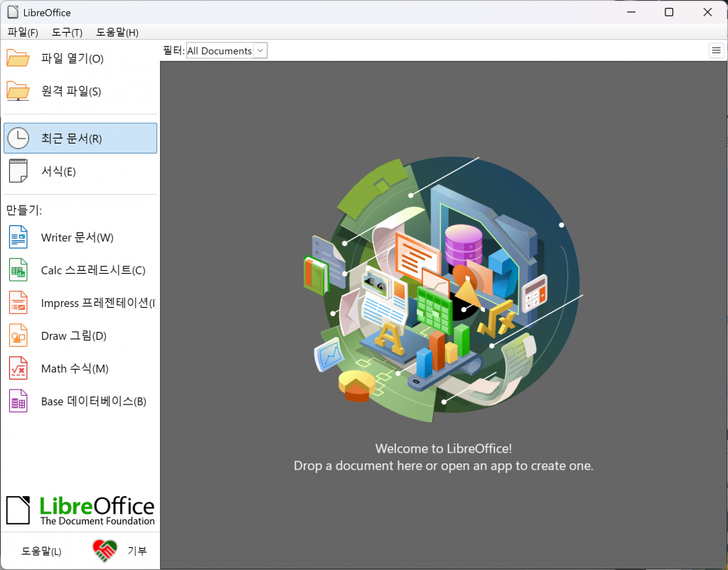Create new Impress 프레젠테이션

point(98,303)
